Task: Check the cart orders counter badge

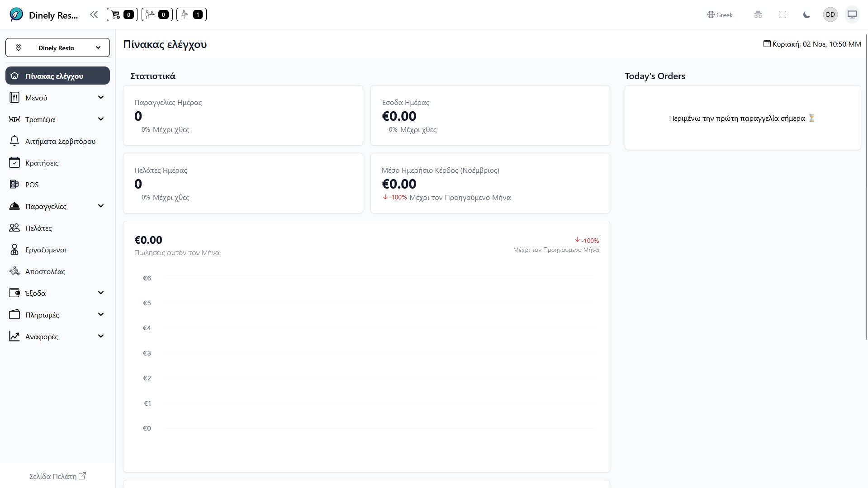Action: click(x=122, y=14)
